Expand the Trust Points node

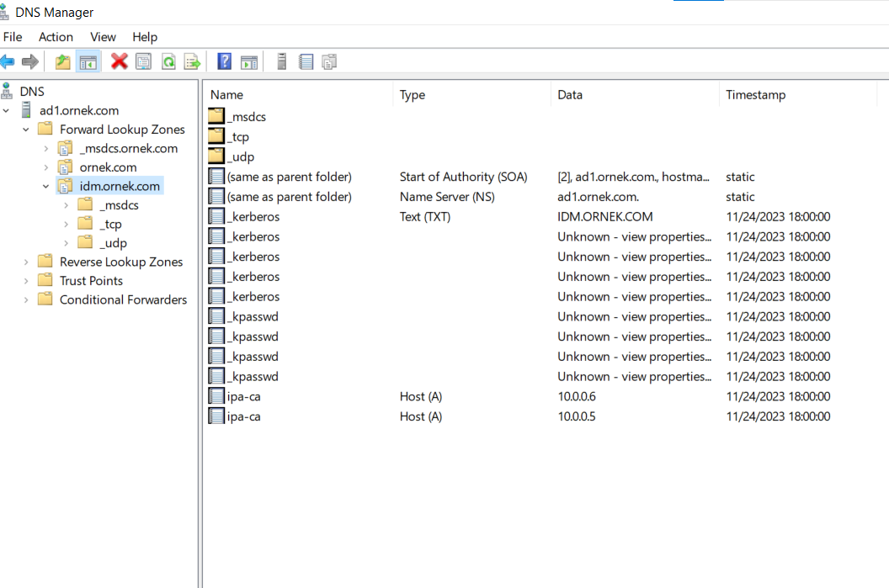(24, 280)
